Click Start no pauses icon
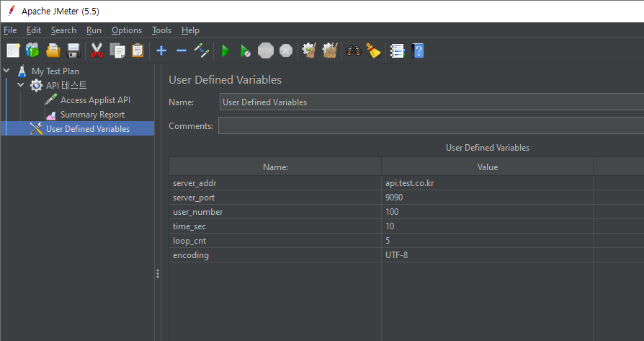644x341 pixels. tap(245, 51)
